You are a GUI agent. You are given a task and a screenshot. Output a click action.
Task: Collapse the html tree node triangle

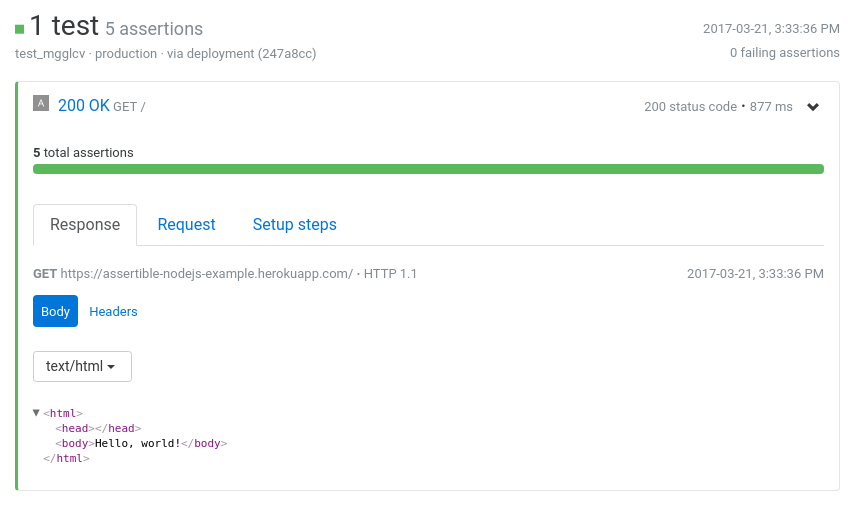click(x=36, y=413)
